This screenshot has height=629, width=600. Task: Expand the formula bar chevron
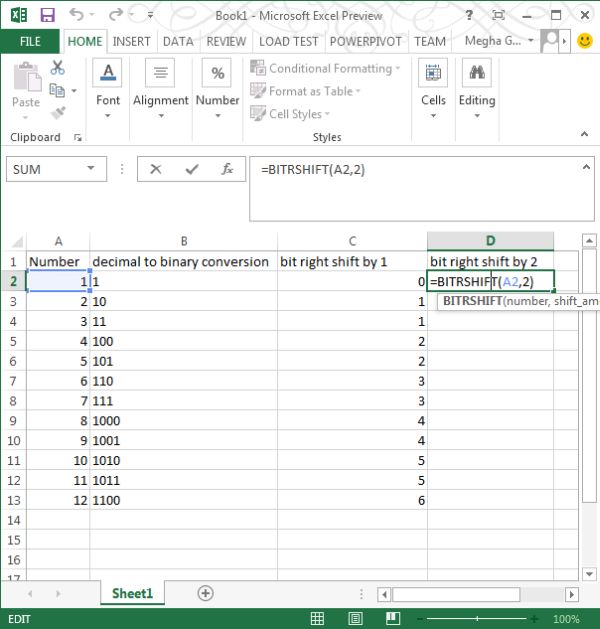click(586, 167)
